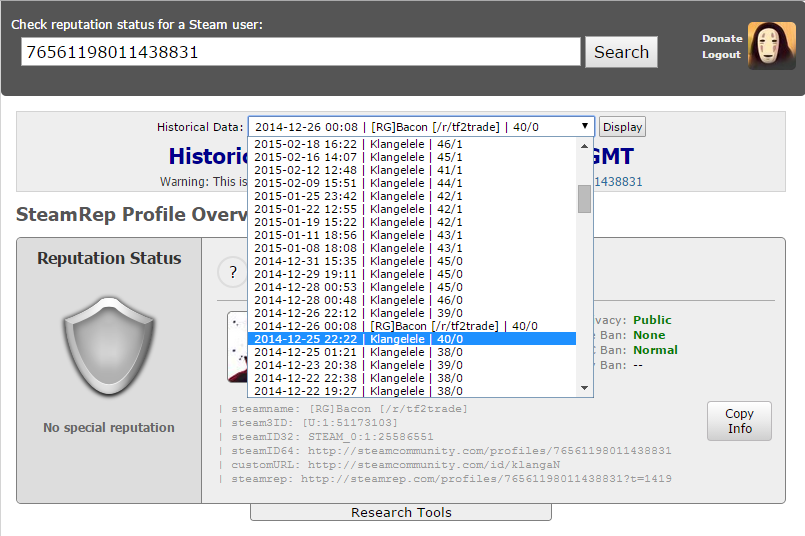Click the steam3ID [U:1:51173103] text
The height and width of the screenshot is (536, 805).
point(350,423)
